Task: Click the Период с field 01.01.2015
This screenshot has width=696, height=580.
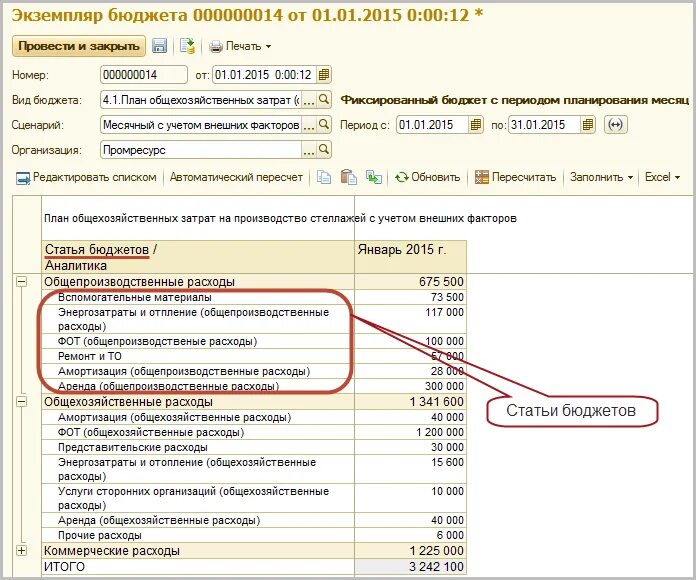Action: click(x=432, y=125)
